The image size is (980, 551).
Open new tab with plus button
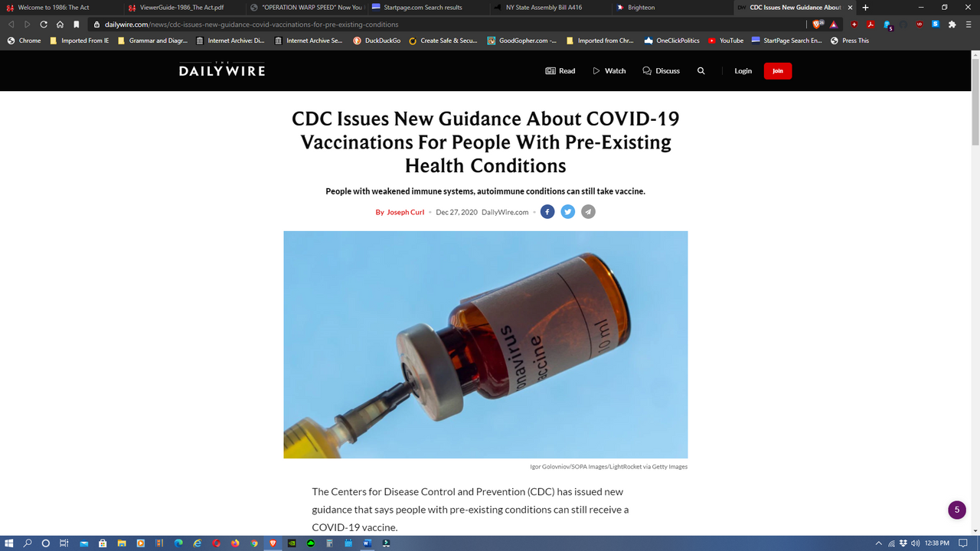tap(865, 7)
